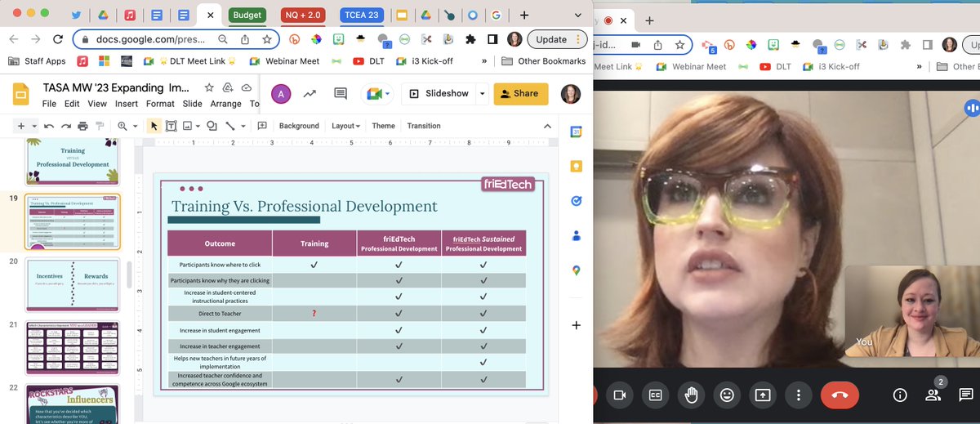980x424 pixels.
Task: Open Google Keep side panel icon
Action: [576, 166]
